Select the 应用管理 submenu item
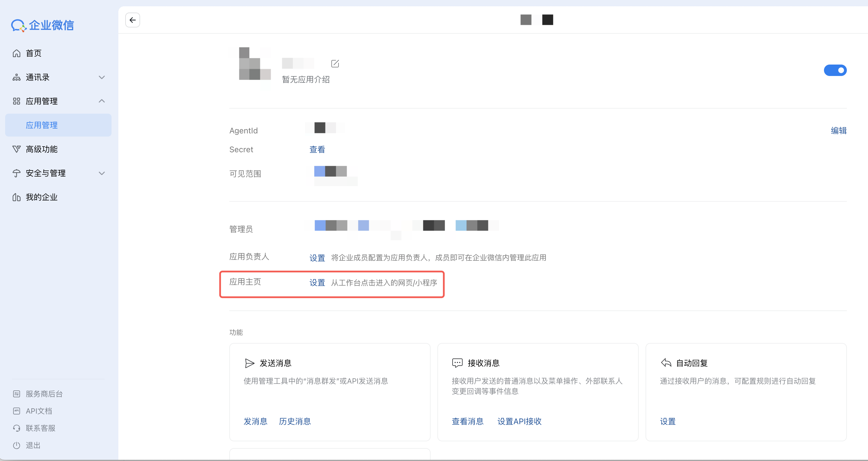 point(41,125)
